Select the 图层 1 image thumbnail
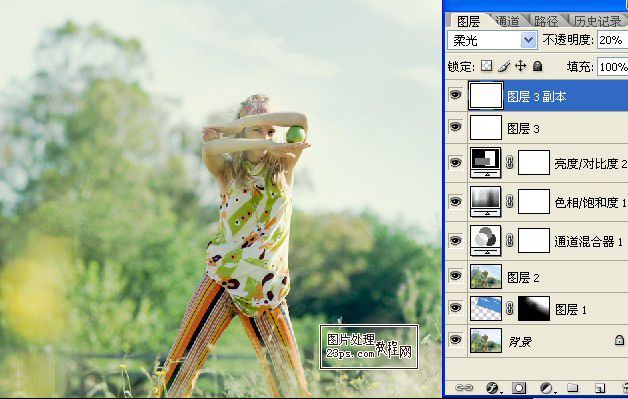 click(x=486, y=308)
